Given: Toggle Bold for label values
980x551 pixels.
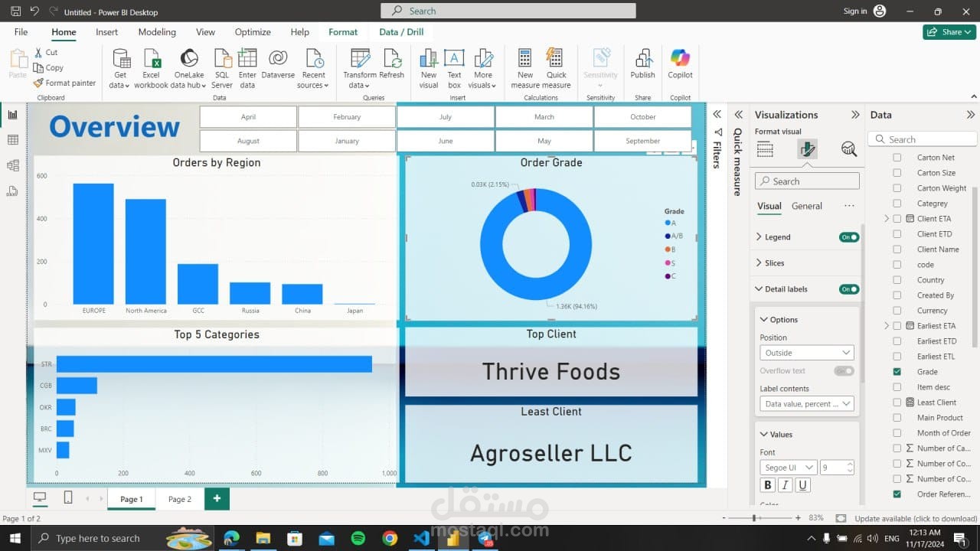Looking at the screenshot, I should coord(768,485).
